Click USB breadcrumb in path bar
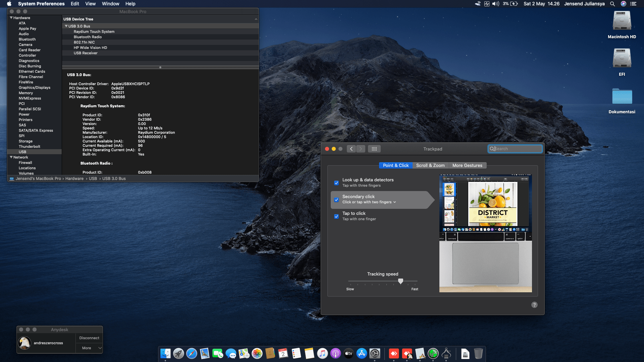 (93, 179)
